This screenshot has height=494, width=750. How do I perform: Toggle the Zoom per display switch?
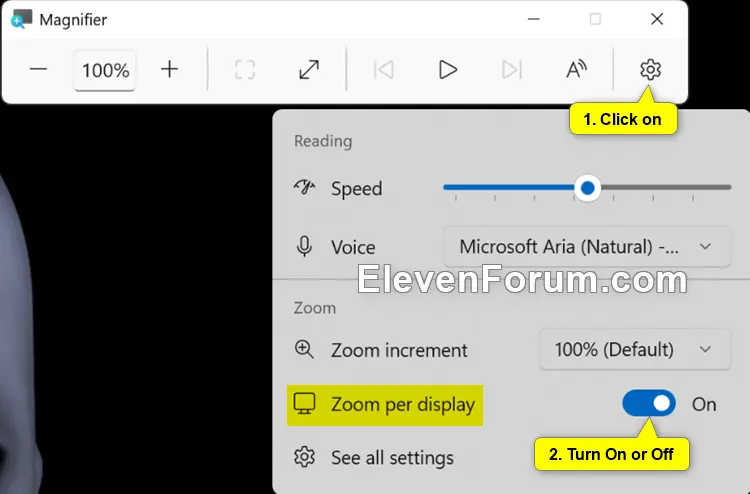pos(649,404)
